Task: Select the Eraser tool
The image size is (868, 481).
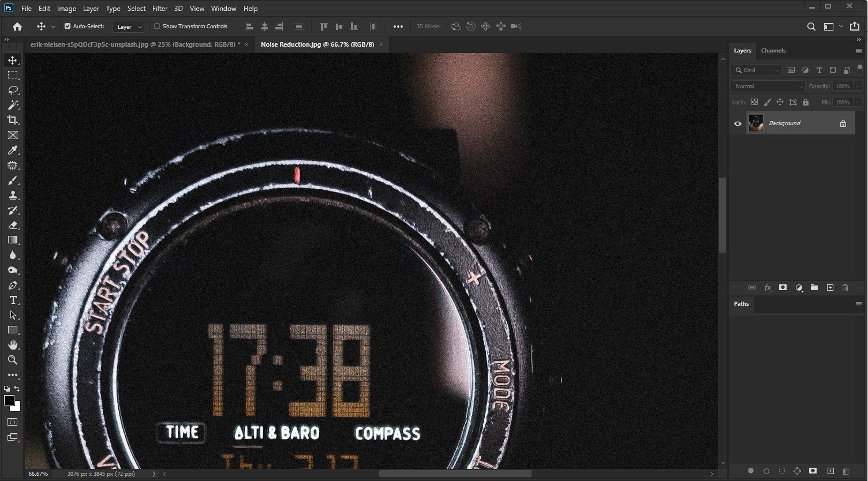Action: [x=13, y=226]
